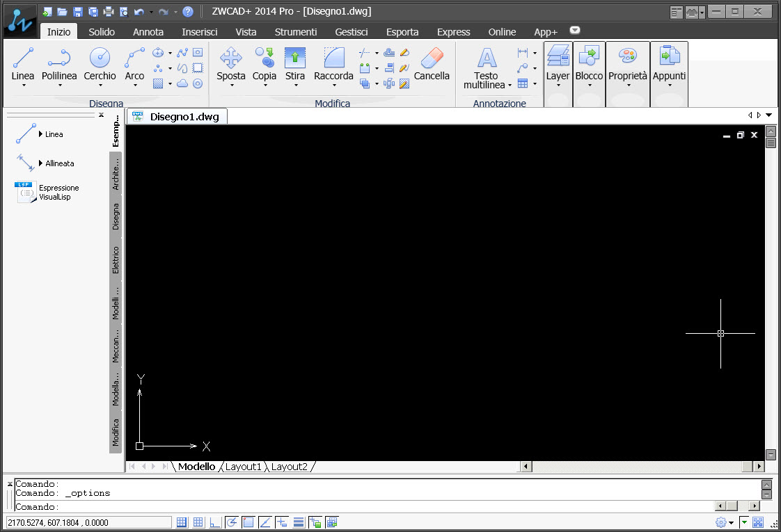Click the New drawing icon

pyautogui.click(x=47, y=11)
